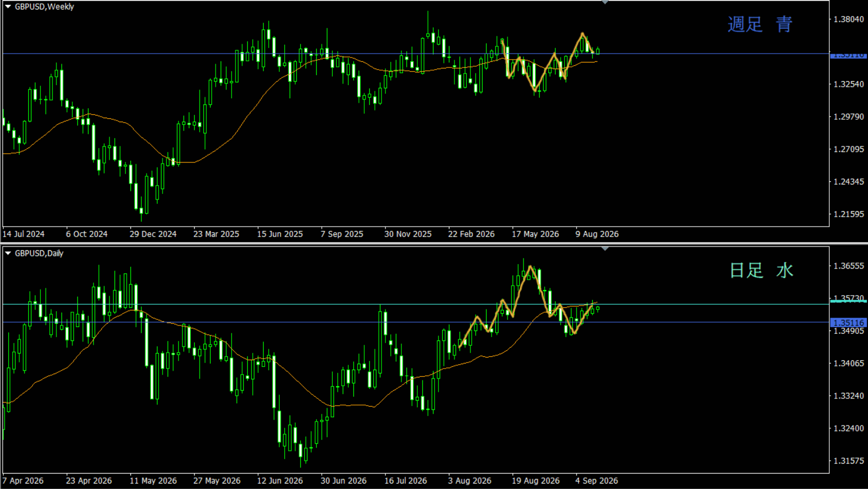Click the blue 1.35116 price tag

(x=848, y=323)
